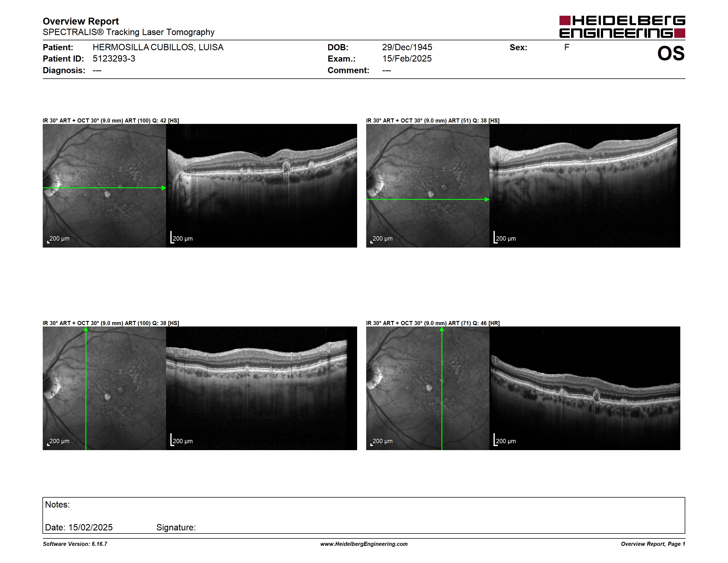Open the bottom-left vertical scan fundus image
Image resolution: width=728 pixels, height=563 pixels.
[x=104, y=388]
